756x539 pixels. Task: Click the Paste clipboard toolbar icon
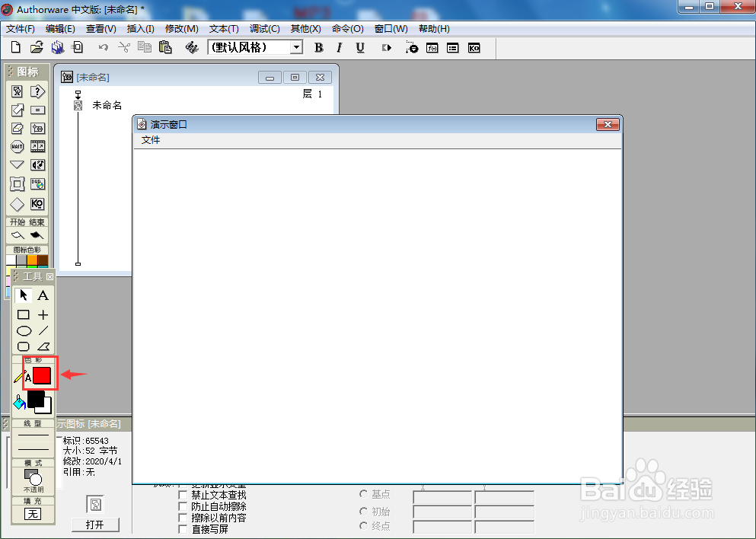pyautogui.click(x=165, y=47)
